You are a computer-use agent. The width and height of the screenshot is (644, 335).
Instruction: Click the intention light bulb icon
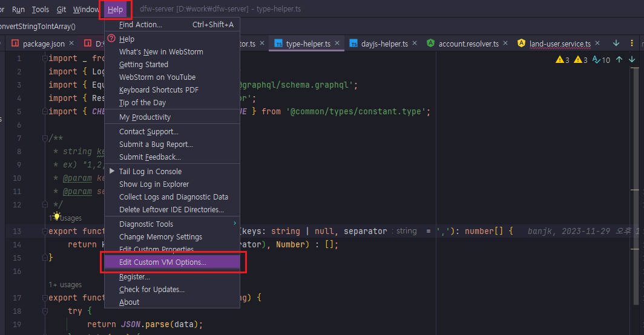[x=57, y=215]
